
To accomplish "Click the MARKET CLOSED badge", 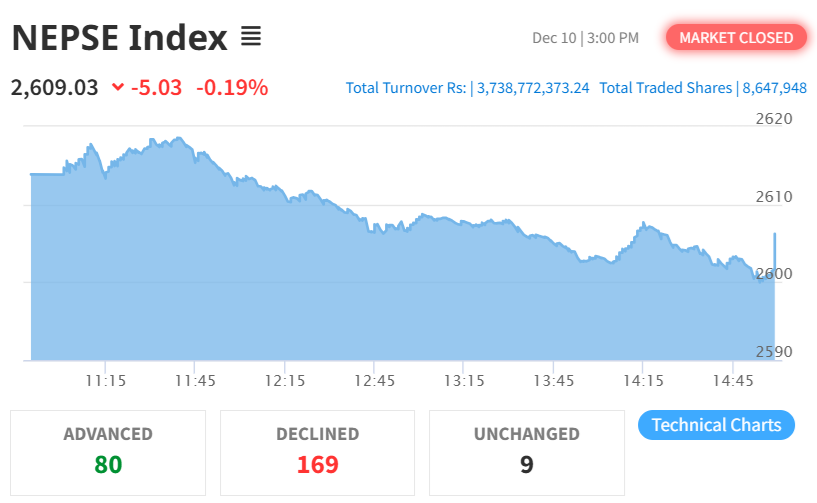I will point(736,38).
